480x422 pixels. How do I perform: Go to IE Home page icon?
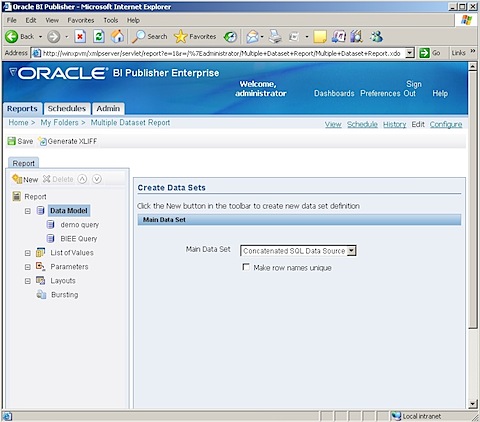(x=117, y=36)
